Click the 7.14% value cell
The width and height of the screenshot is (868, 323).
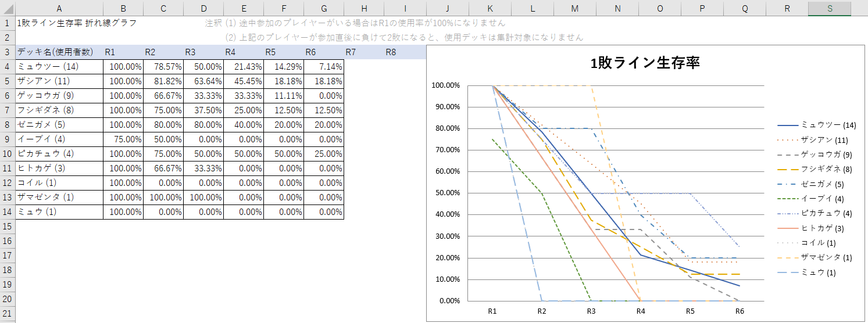pyautogui.click(x=324, y=67)
